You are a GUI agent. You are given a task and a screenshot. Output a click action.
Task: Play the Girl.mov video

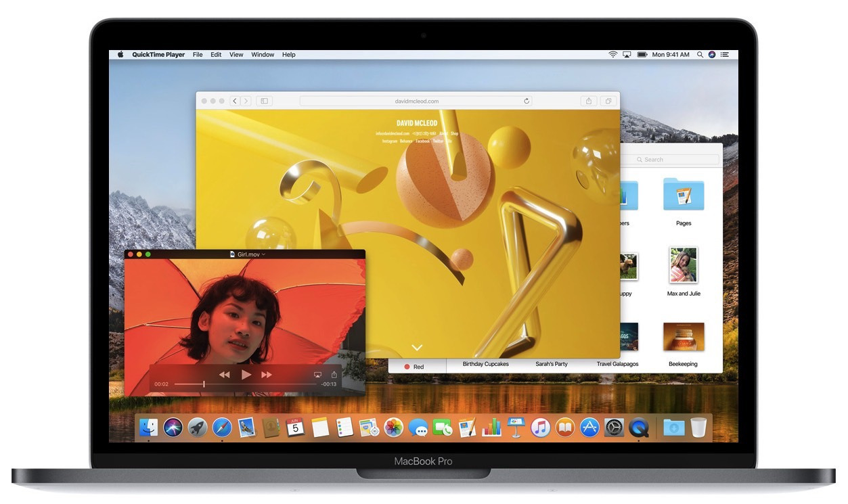(x=246, y=374)
